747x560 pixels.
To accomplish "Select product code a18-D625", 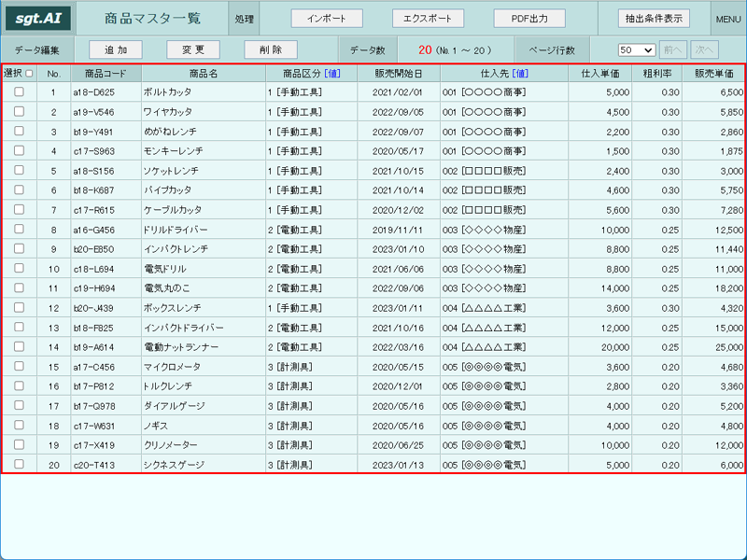I will point(94,92).
